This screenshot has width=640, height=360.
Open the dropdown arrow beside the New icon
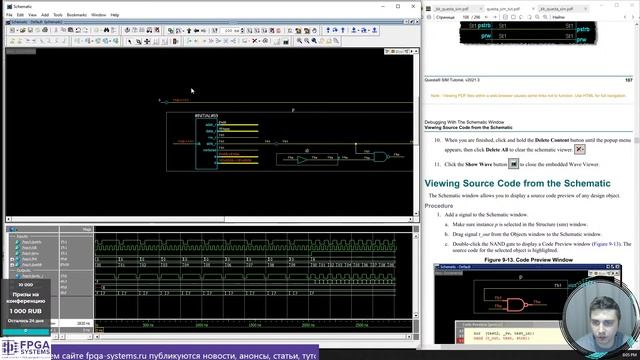click(x=17, y=30)
